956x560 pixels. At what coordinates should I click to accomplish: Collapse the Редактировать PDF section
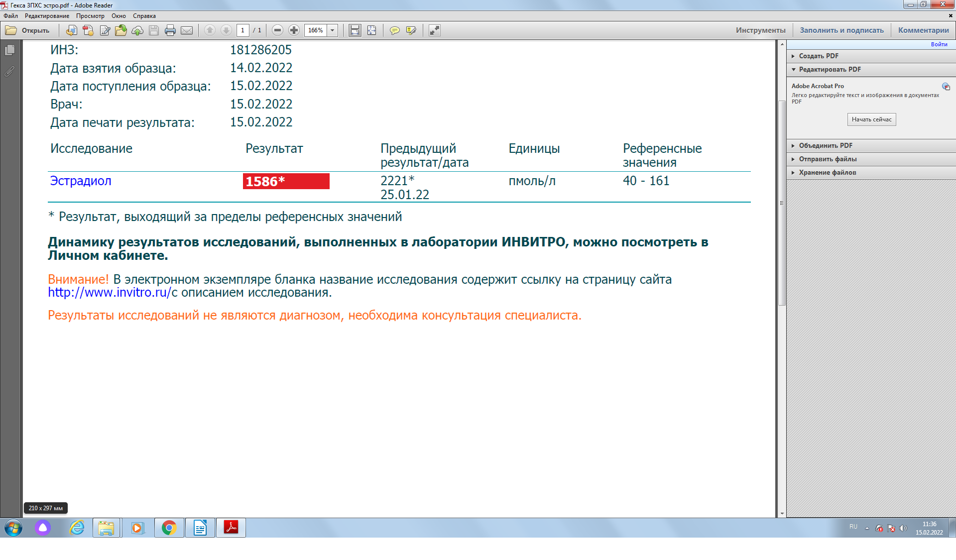830,69
